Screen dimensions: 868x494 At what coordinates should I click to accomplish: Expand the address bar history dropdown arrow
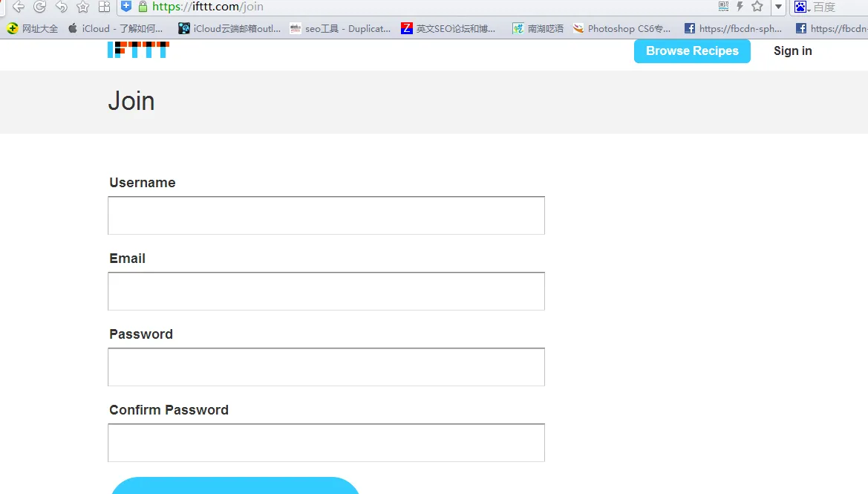pos(778,7)
